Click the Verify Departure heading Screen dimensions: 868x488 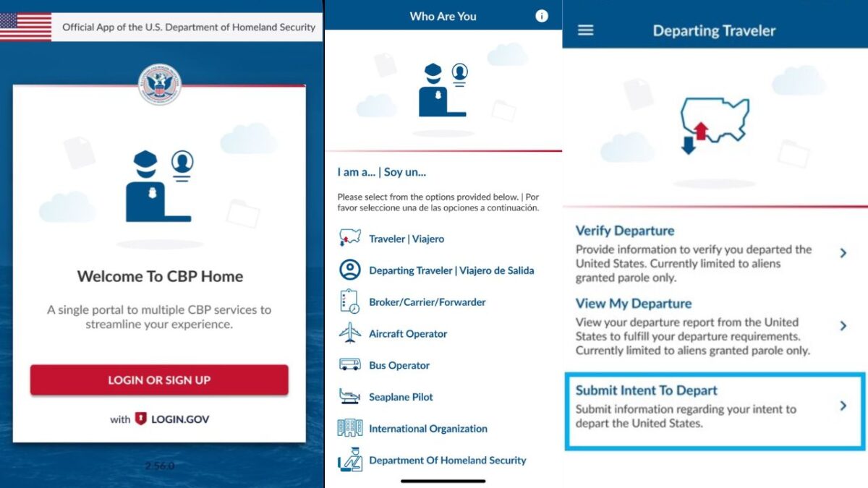(x=624, y=231)
